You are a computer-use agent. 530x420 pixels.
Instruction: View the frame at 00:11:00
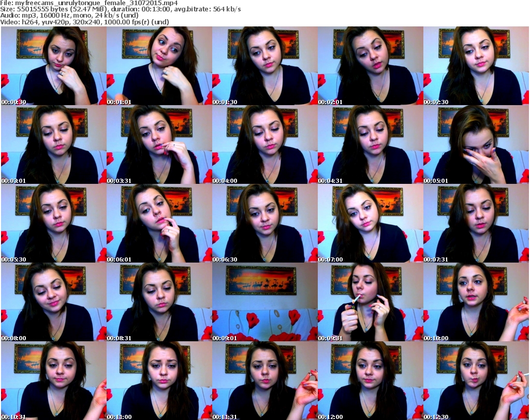(159, 381)
